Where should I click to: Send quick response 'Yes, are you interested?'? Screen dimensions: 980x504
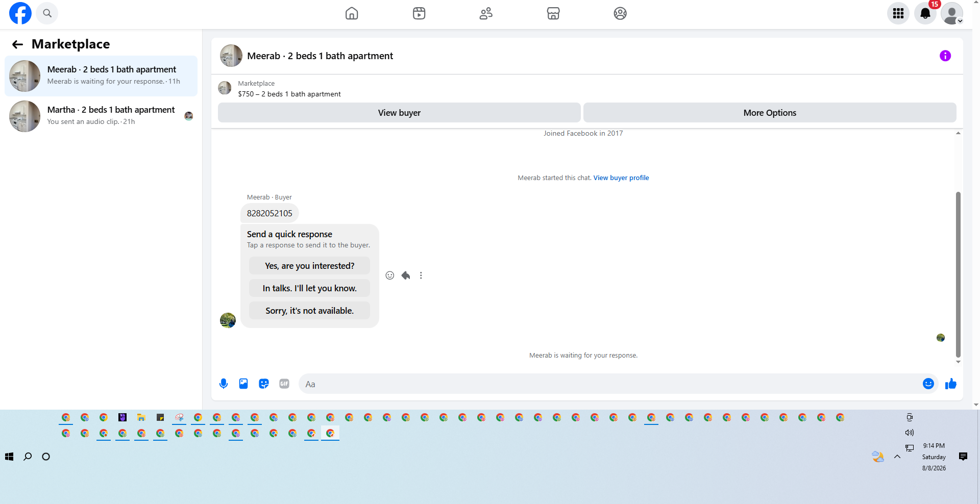coord(309,266)
